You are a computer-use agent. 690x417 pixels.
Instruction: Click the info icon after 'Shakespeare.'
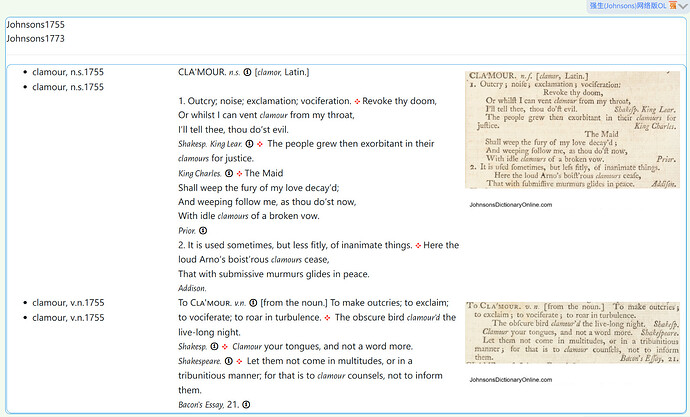click(x=229, y=361)
